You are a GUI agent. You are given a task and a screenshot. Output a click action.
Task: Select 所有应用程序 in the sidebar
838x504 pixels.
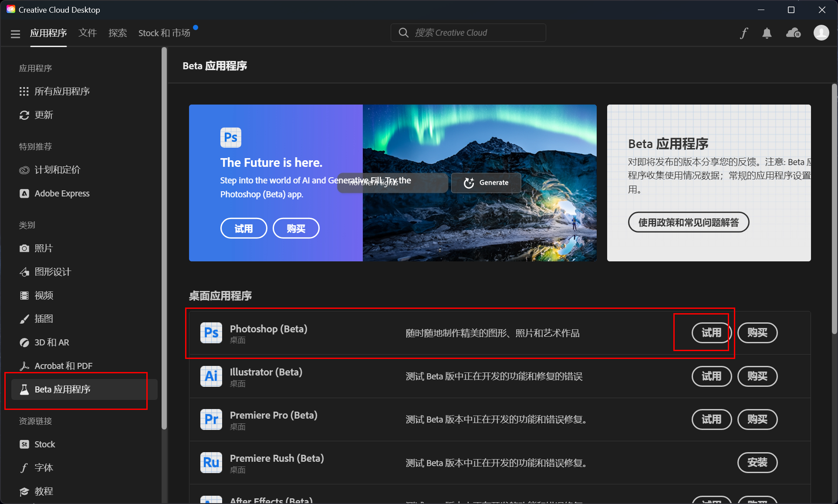coord(84,91)
